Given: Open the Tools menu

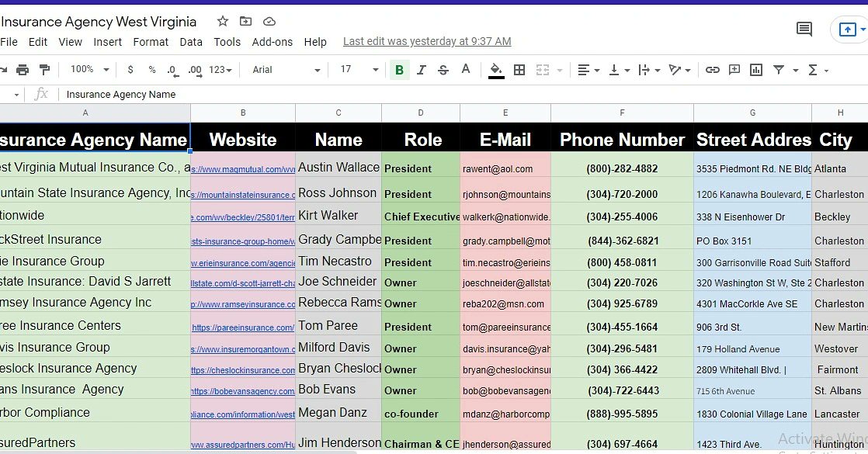Looking at the screenshot, I should click(x=227, y=42).
